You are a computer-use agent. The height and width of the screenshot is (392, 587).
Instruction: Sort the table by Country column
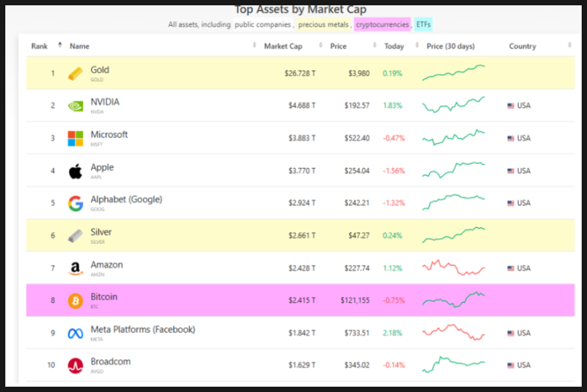tap(522, 46)
